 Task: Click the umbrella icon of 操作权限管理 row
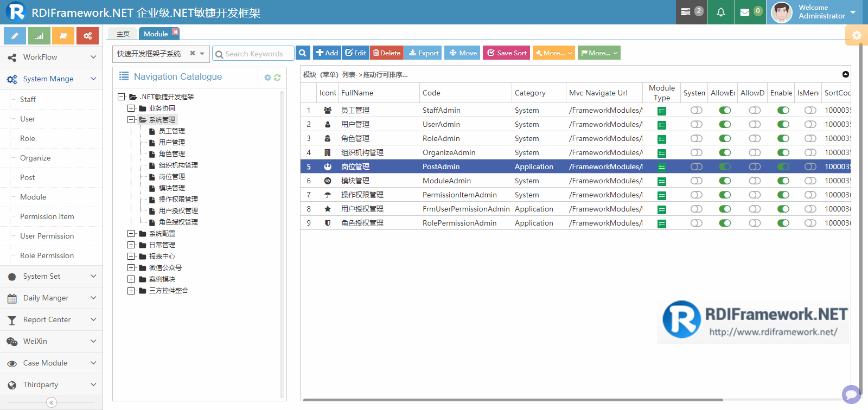328,195
